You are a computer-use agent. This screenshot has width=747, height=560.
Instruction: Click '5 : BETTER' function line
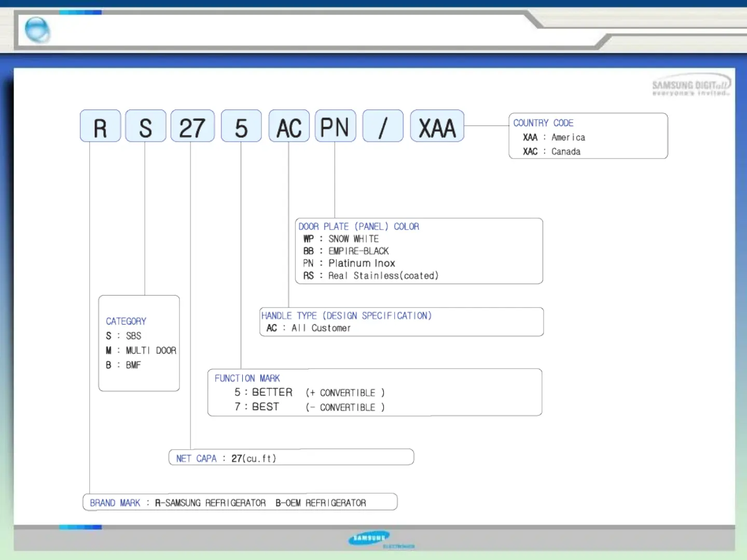pyautogui.click(x=264, y=393)
